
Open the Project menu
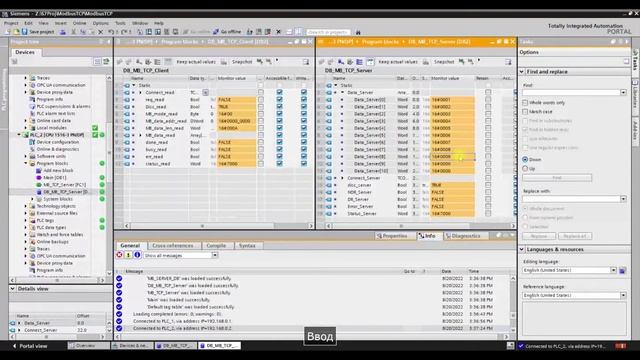pos(11,23)
